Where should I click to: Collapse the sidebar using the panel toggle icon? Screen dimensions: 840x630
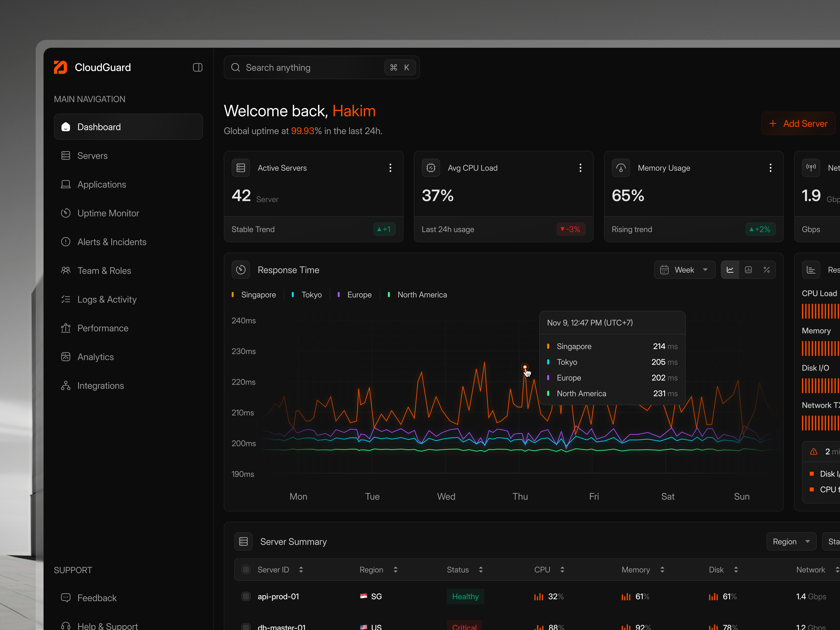pyautogui.click(x=197, y=67)
